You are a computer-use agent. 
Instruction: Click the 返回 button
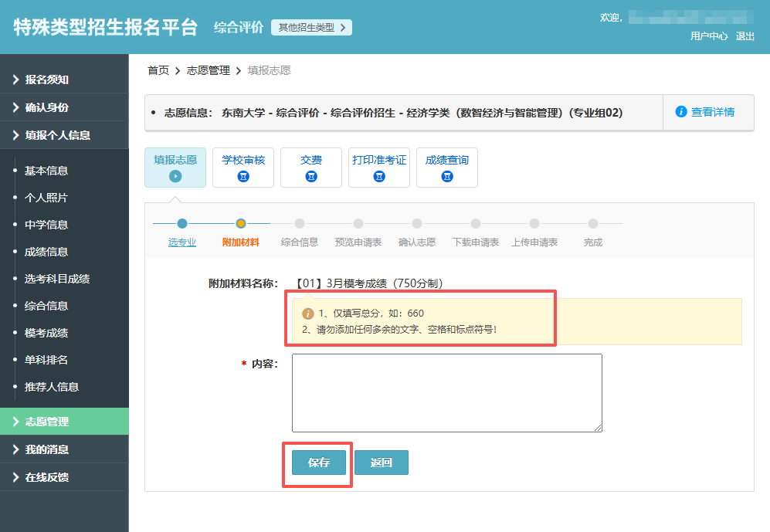click(381, 463)
